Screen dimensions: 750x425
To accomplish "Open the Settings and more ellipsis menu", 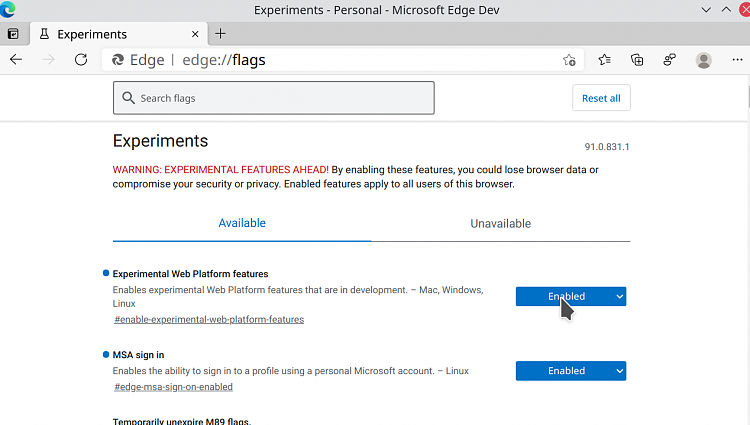I will tap(737, 60).
